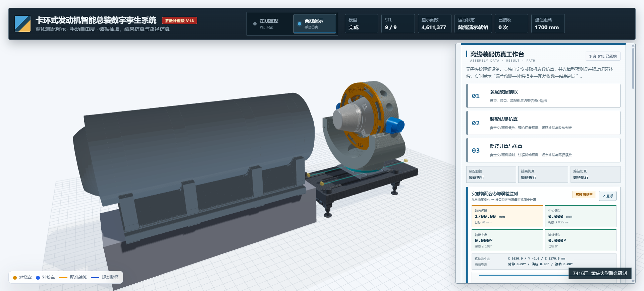
Task: Click the blue 对接车 legend dot
Action: [38, 278]
